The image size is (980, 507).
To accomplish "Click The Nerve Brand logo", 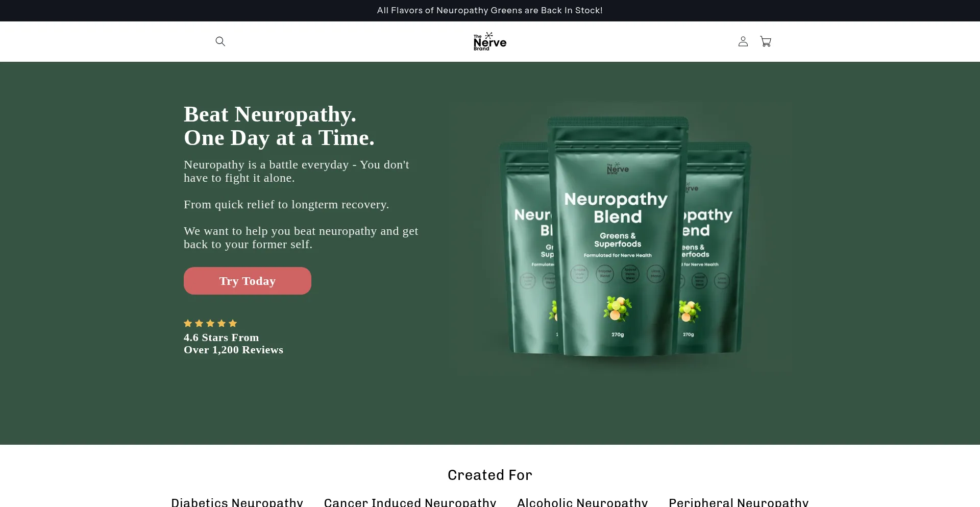I will (490, 41).
